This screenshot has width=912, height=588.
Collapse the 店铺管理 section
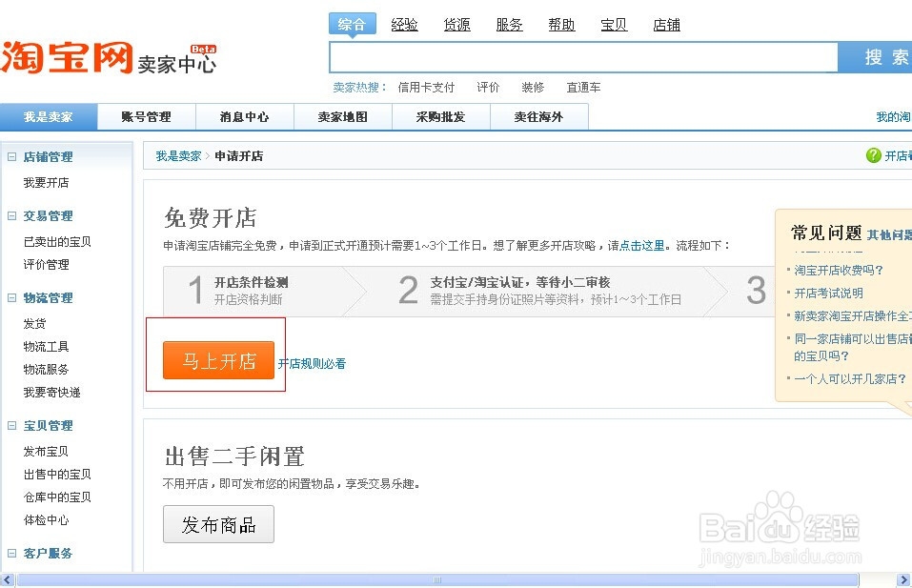(x=11, y=156)
